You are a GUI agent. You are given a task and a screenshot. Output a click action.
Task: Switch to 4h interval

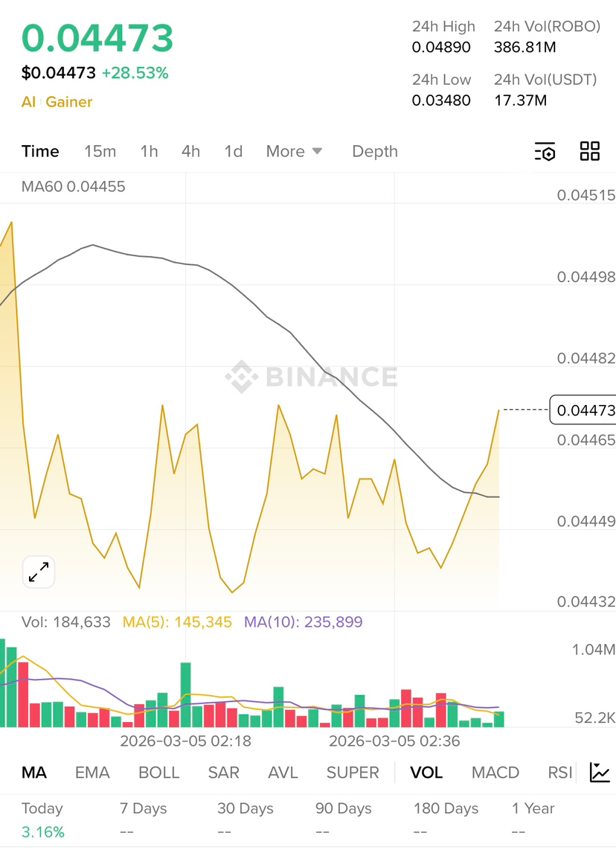point(191,151)
